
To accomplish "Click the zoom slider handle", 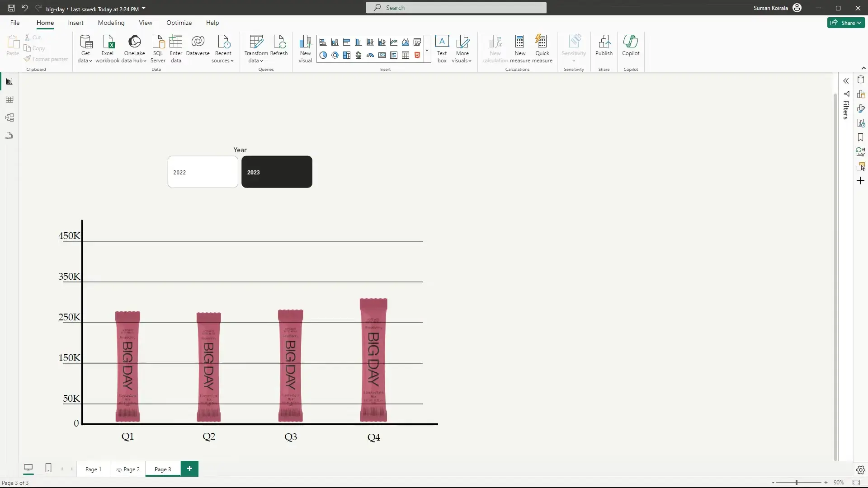I will point(797,483).
